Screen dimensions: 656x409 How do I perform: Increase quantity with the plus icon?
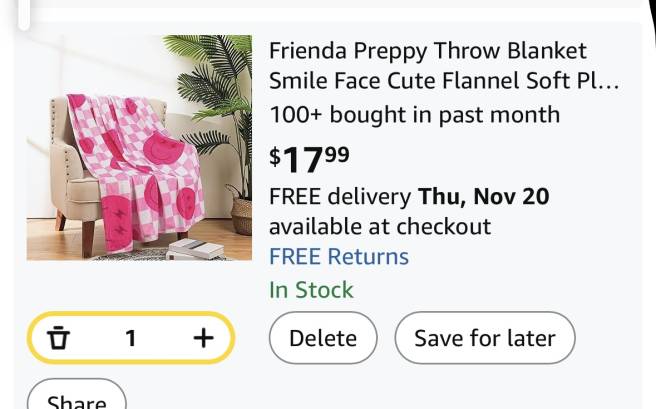click(203, 338)
